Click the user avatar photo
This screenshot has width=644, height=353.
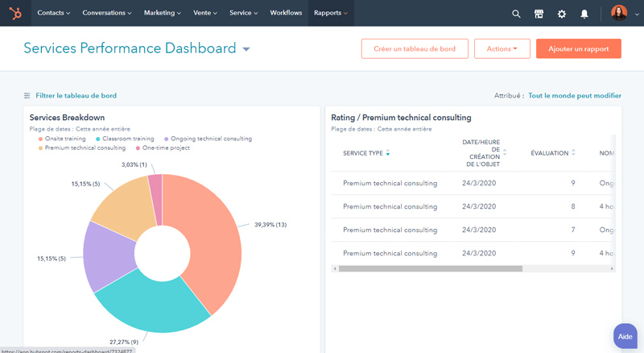tap(618, 13)
